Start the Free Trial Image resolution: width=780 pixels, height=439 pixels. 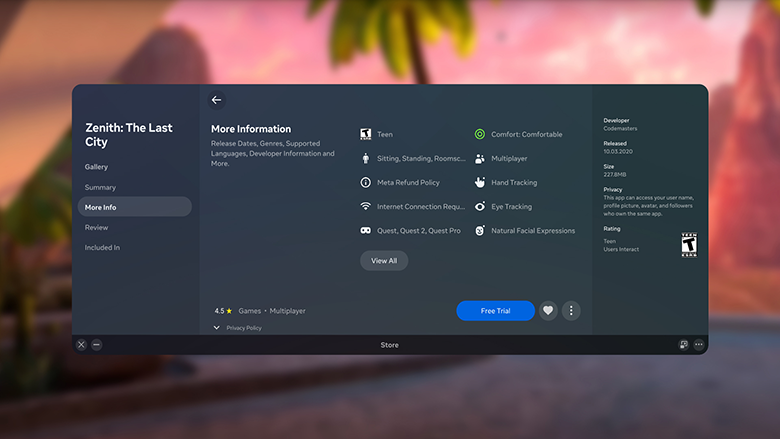pyautogui.click(x=495, y=311)
